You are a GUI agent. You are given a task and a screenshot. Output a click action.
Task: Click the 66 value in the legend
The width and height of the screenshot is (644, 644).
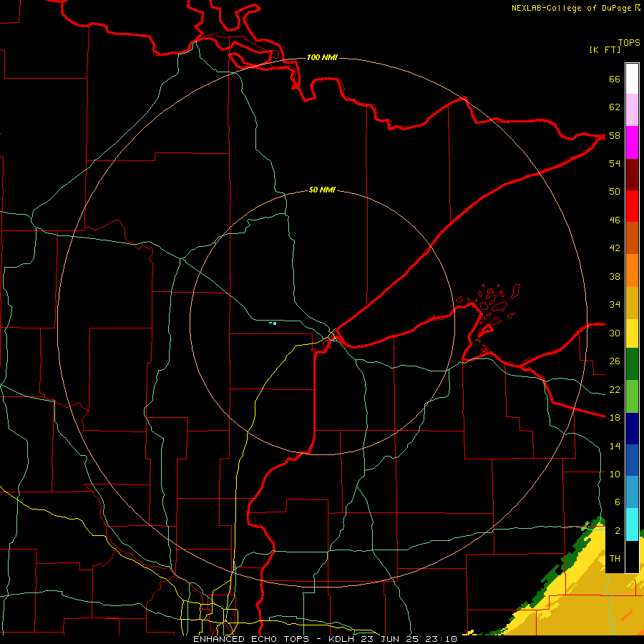(615, 79)
